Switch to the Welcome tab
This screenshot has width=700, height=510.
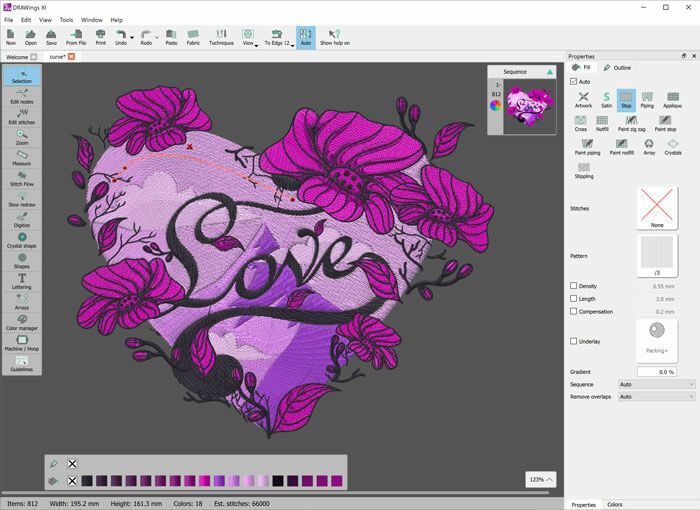pos(17,57)
